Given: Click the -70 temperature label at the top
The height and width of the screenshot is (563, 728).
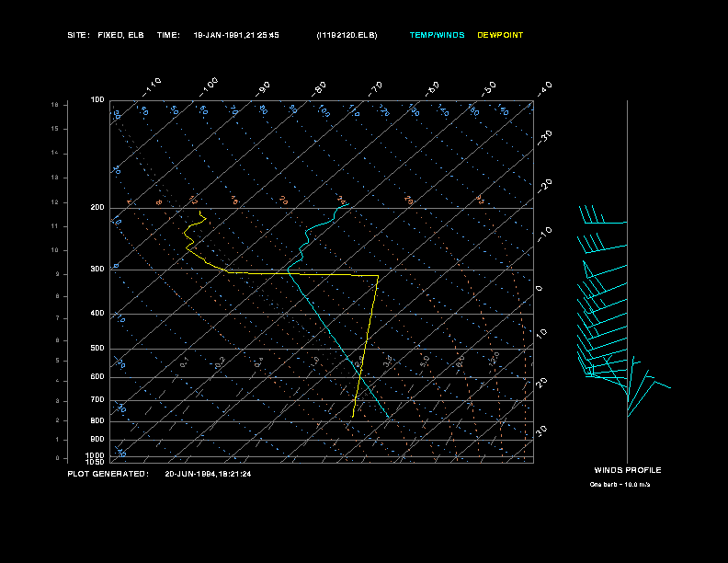Looking at the screenshot, I should (375, 89).
